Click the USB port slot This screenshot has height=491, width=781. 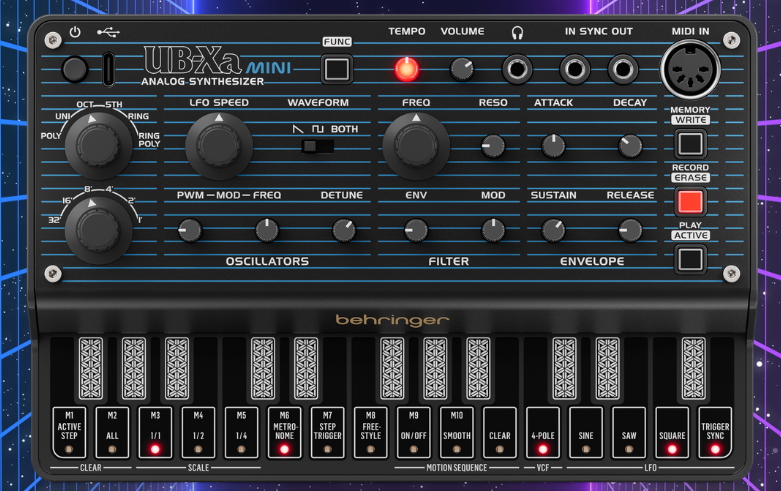click(108, 70)
